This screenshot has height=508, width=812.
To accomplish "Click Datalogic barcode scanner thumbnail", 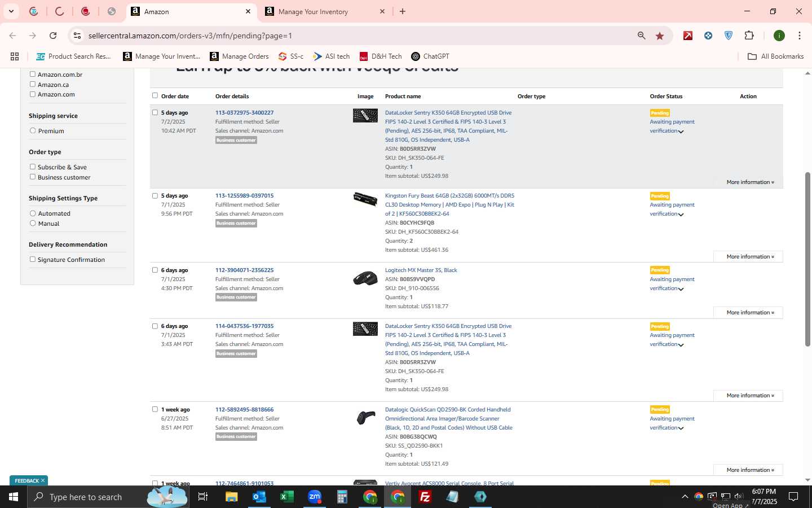I will (365, 418).
